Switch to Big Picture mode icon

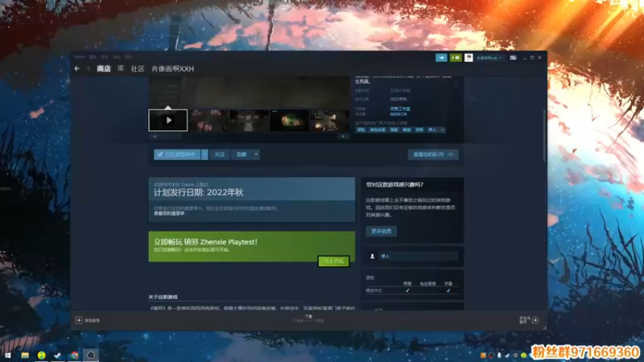pos(513,58)
